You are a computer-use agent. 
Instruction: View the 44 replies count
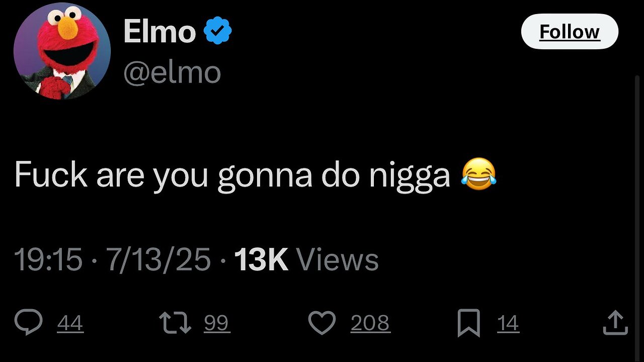point(70,323)
